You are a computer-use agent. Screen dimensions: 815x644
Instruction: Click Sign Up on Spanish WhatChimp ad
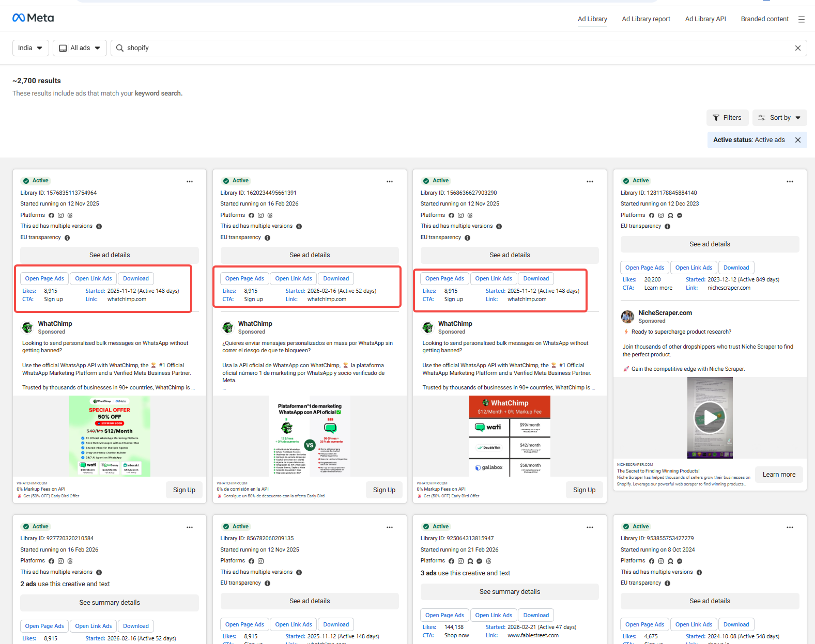(384, 490)
